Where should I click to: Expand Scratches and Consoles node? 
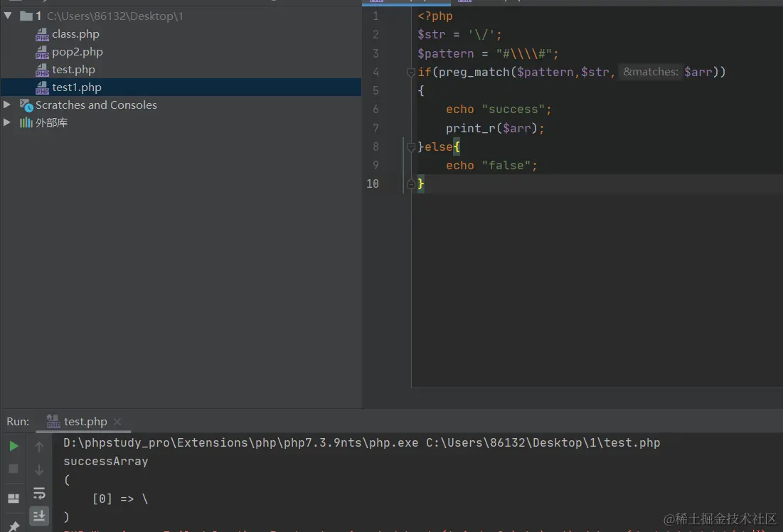[7, 105]
